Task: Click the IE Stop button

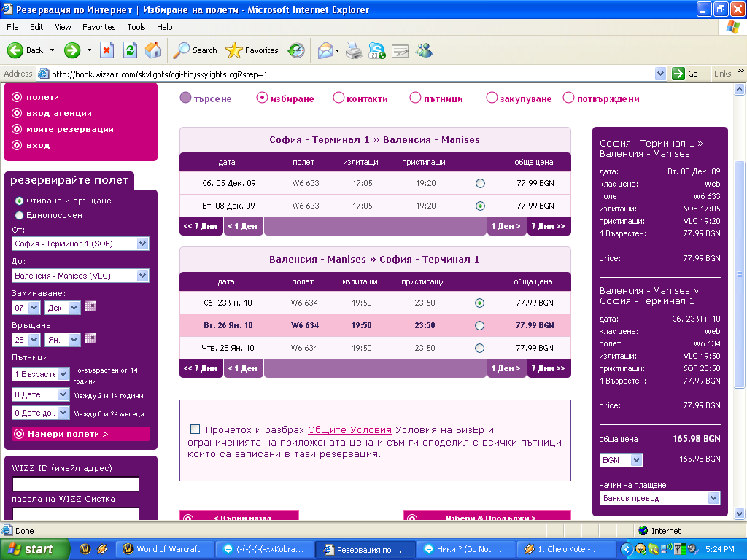Action: [107, 50]
